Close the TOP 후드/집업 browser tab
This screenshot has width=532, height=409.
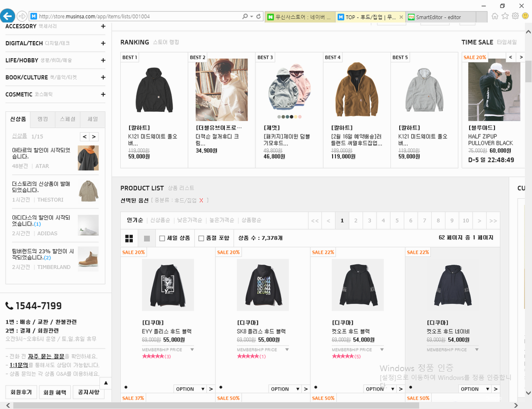coord(401,17)
